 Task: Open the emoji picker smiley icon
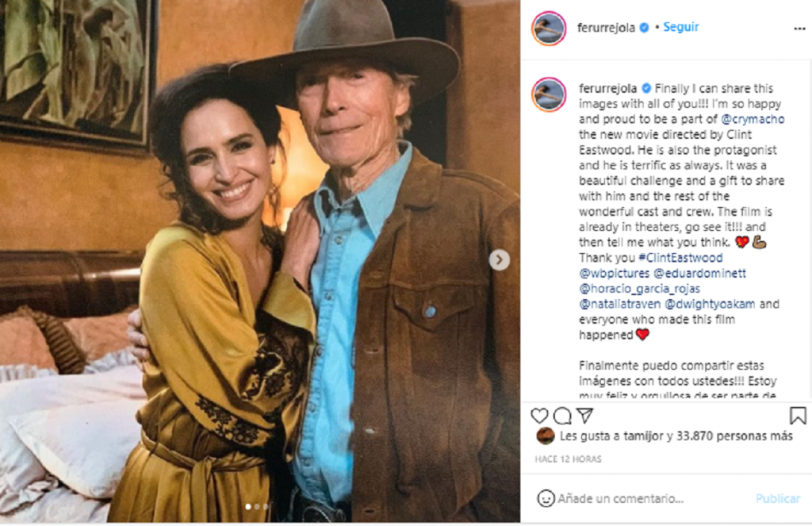click(546, 498)
